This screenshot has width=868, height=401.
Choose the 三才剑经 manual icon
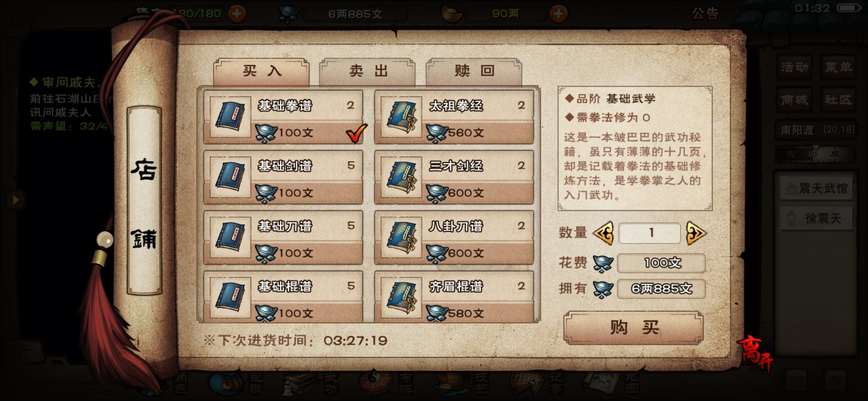(x=401, y=177)
